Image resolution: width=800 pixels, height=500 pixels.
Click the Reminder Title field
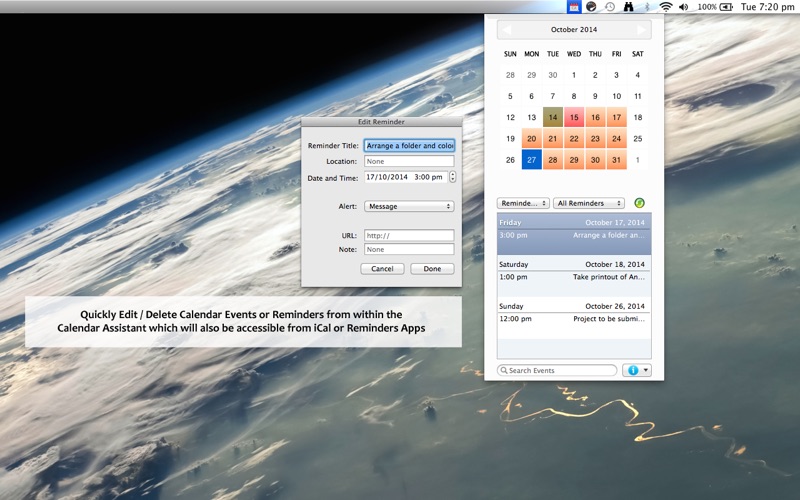pos(409,146)
